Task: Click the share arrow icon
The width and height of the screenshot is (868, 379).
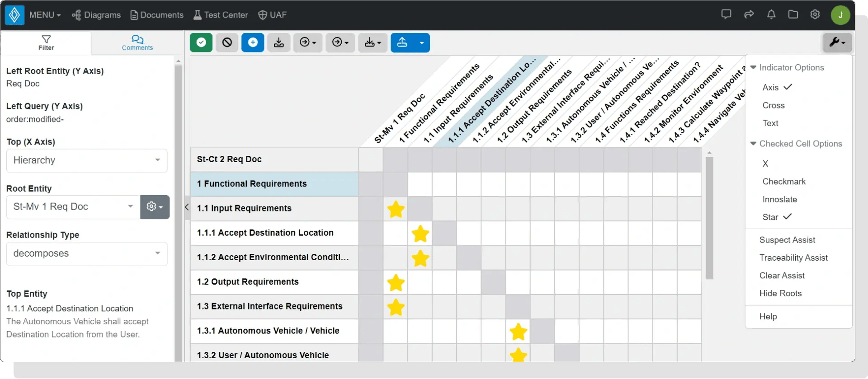Action: pyautogui.click(x=749, y=14)
